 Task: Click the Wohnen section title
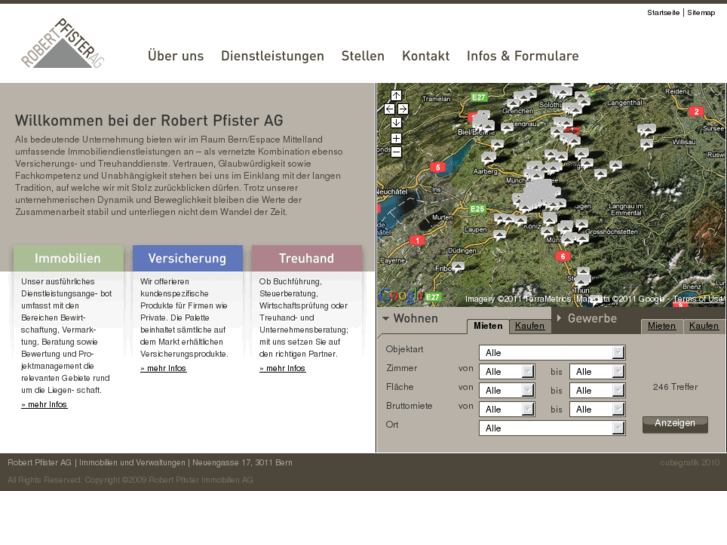(x=415, y=319)
